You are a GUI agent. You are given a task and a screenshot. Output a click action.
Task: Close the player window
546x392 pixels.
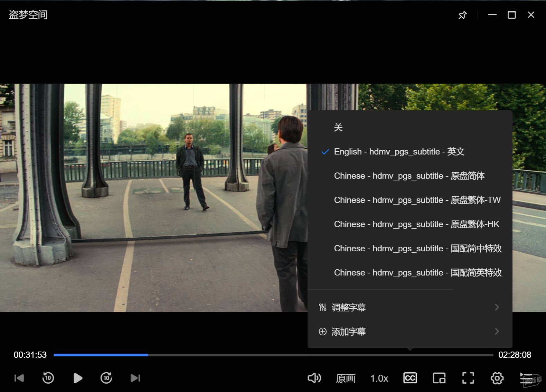531,15
